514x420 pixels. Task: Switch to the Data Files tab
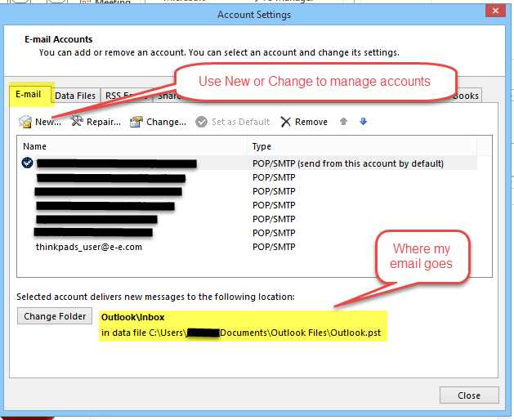pyautogui.click(x=75, y=96)
